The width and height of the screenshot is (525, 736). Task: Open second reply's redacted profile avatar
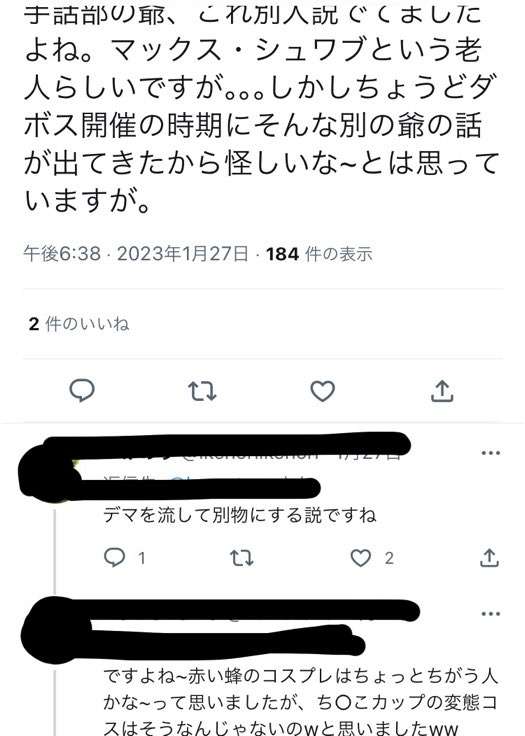coord(55,631)
